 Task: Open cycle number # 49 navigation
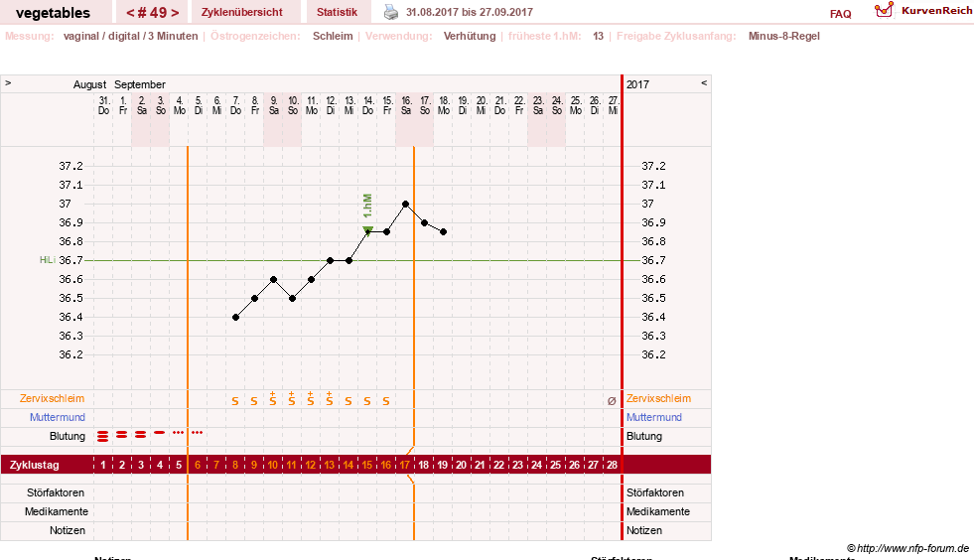(x=152, y=13)
